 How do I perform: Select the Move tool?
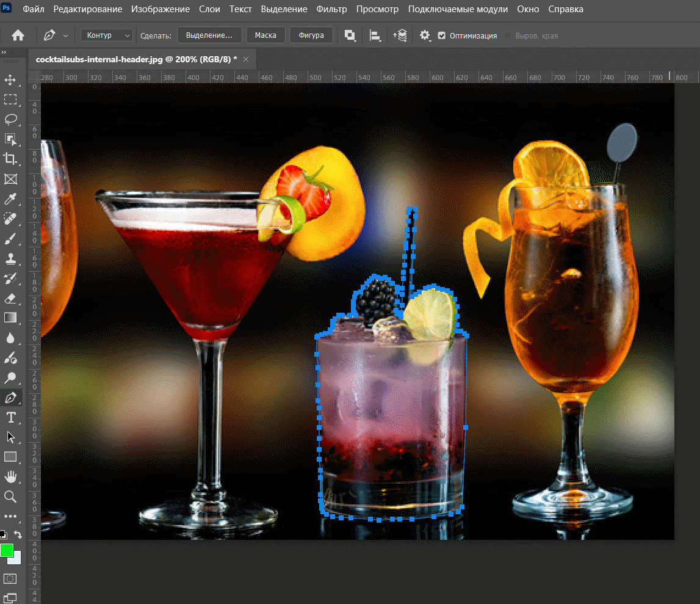point(10,80)
